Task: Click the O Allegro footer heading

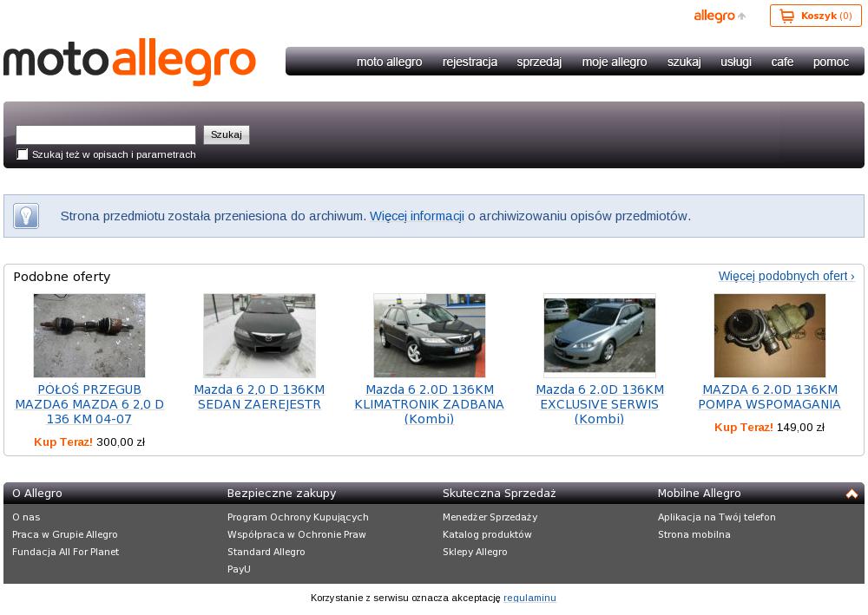Action: click(x=37, y=493)
